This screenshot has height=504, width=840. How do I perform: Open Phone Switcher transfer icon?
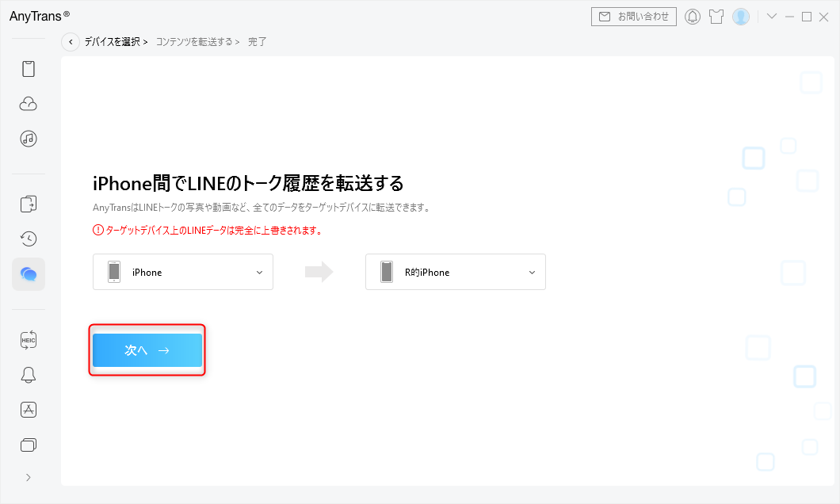(x=29, y=204)
